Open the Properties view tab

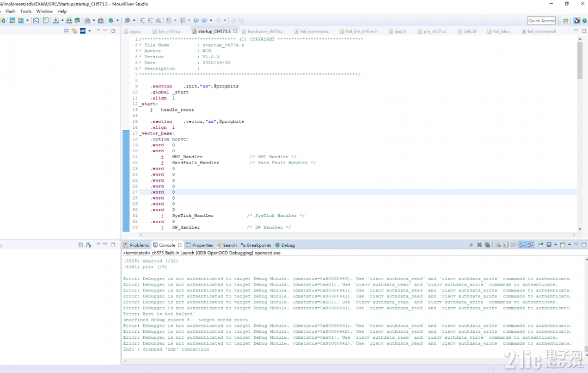tap(199, 245)
